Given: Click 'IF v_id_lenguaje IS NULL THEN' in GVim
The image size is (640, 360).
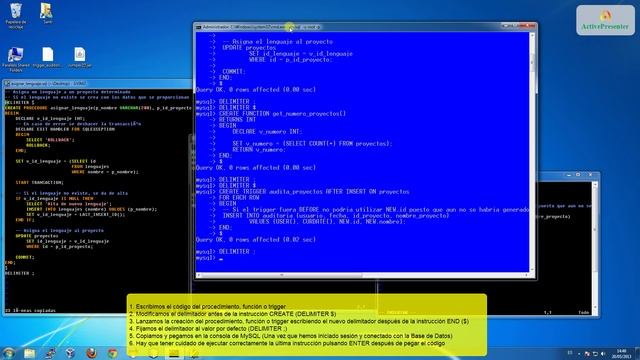Looking at the screenshot, I should 55,198.
